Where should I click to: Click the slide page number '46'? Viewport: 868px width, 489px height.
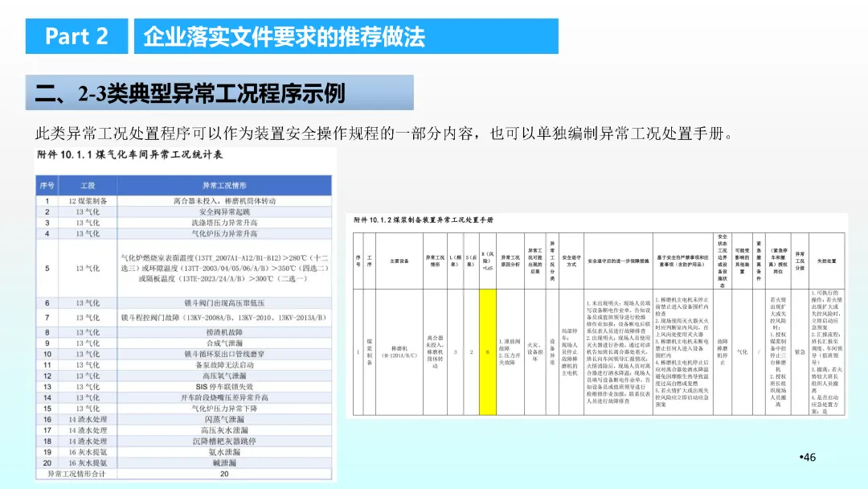tap(809, 458)
